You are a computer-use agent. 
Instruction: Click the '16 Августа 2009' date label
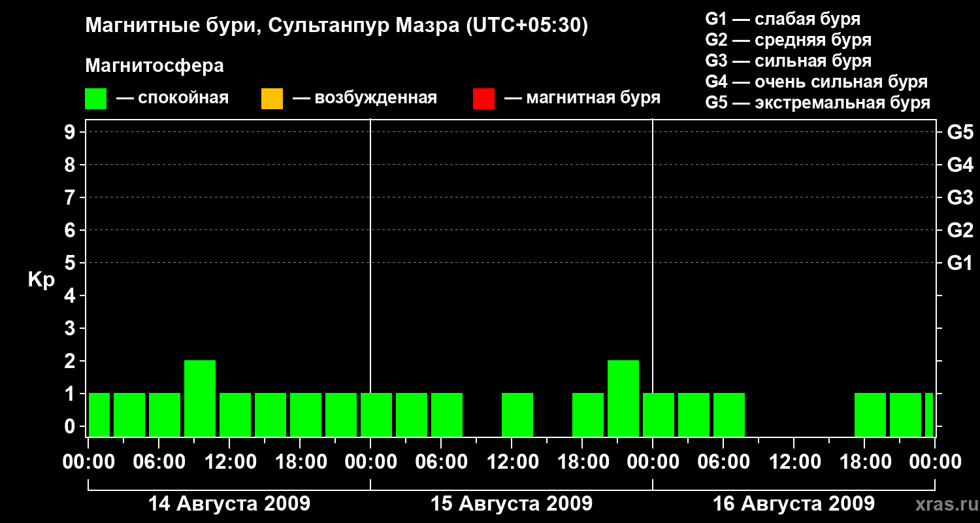pos(794,504)
